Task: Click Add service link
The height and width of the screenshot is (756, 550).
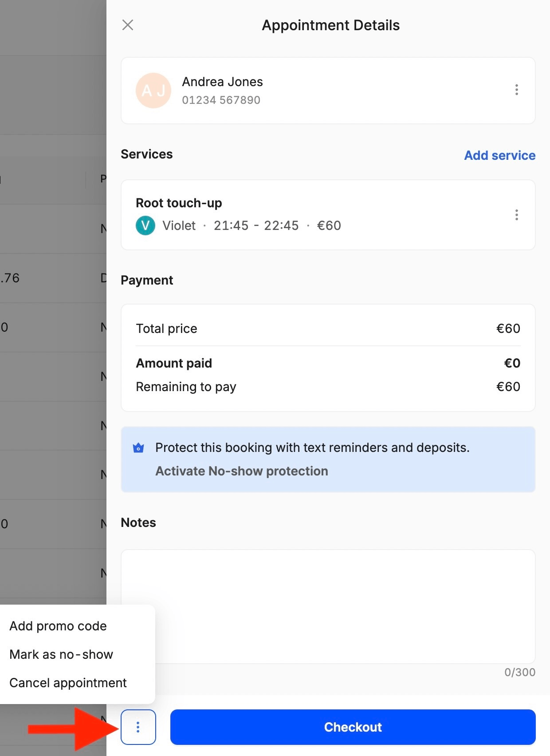Action: tap(499, 155)
